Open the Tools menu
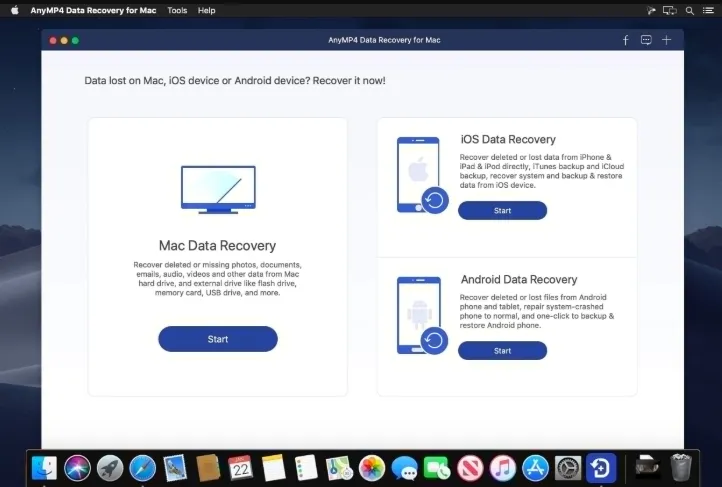722x487 pixels. coord(177,10)
